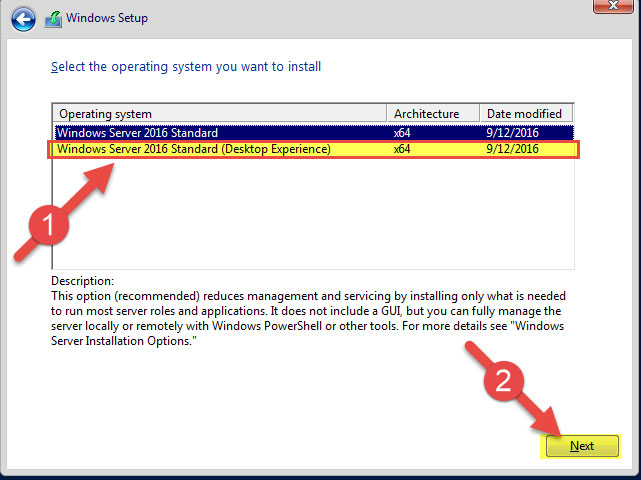Click x64 in the Server 2016 Standard row
The height and width of the screenshot is (480, 641).
coord(402,133)
